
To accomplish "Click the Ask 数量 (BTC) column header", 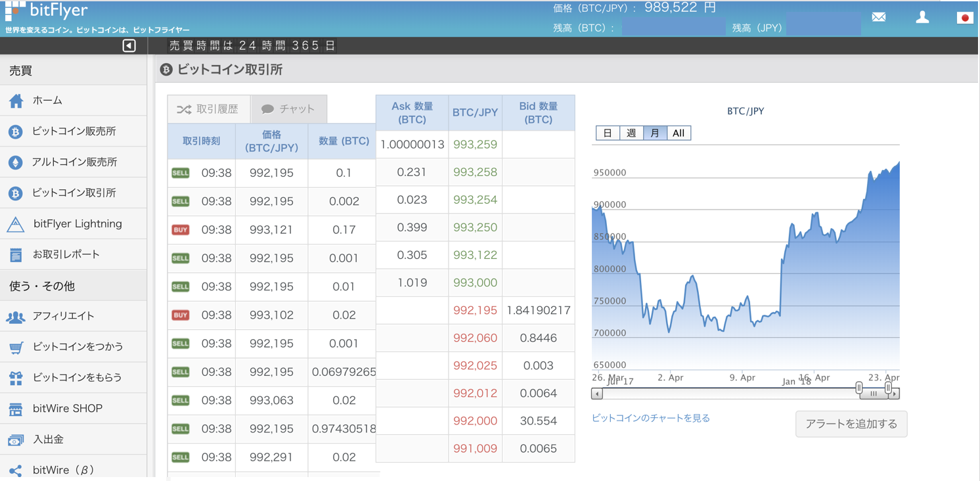I will 412,113.
